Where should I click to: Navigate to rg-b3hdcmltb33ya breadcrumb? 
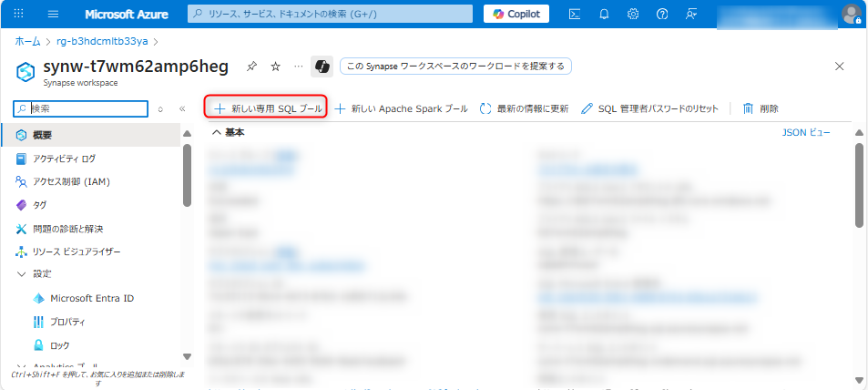[x=102, y=41]
